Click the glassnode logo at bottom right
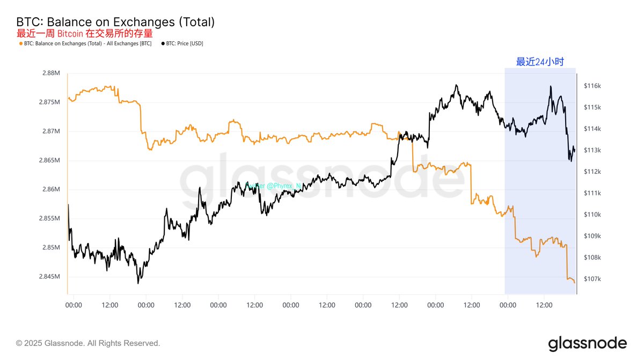Screen dimensions: 644x362 click(587, 343)
